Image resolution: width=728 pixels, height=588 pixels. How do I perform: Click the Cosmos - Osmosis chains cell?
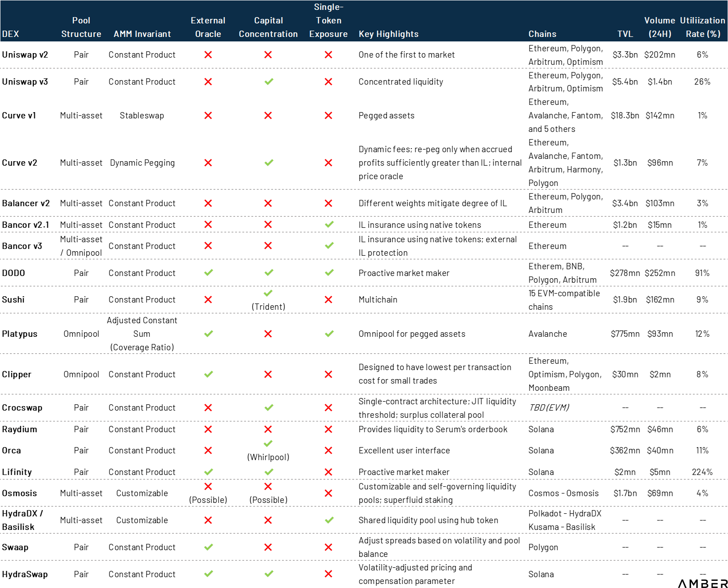564,493
